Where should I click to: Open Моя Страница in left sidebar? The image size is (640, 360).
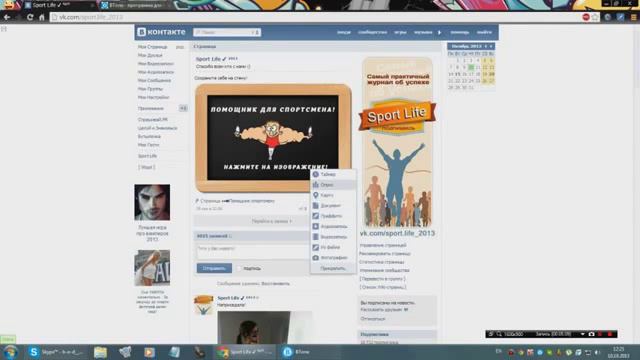pos(152,47)
